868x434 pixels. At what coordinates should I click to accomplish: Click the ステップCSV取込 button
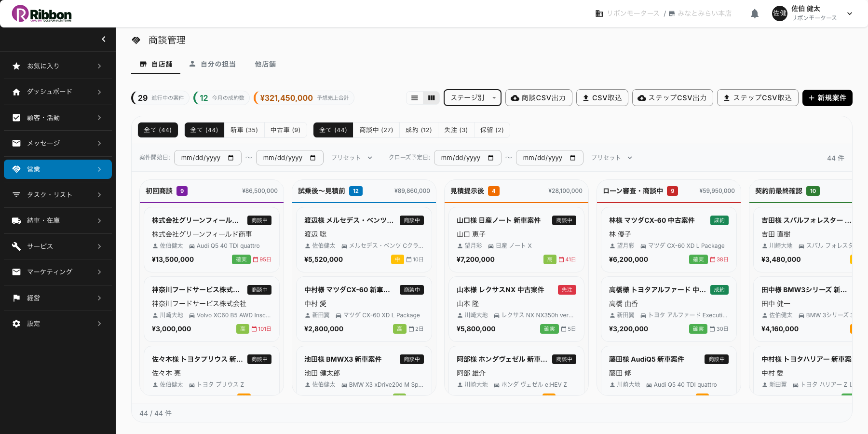coord(758,98)
